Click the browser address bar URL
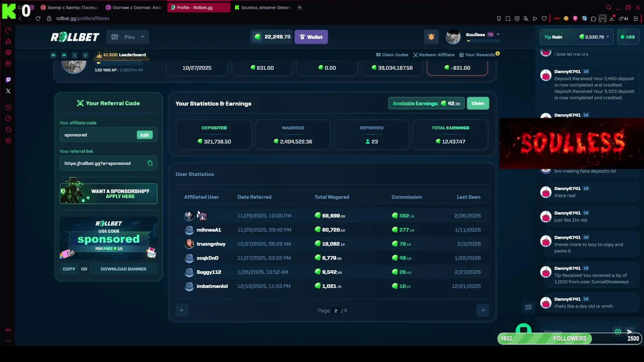Viewport: 644px width, 362px height. click(83, 19)
